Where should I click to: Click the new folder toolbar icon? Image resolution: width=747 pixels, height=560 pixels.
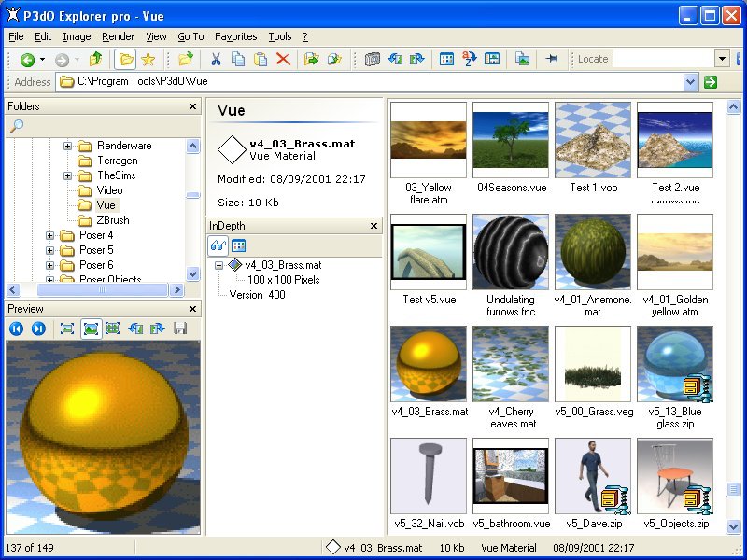[x=186, y=59]
